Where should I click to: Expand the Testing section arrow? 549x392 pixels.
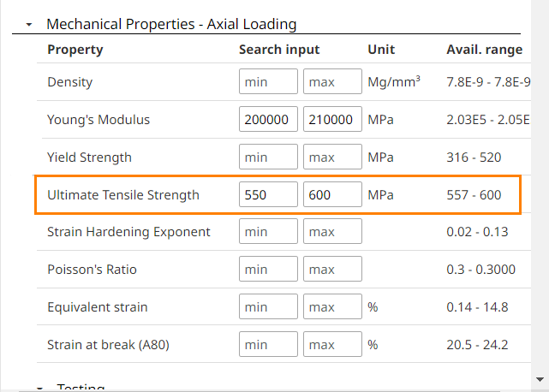click(39, 388)
